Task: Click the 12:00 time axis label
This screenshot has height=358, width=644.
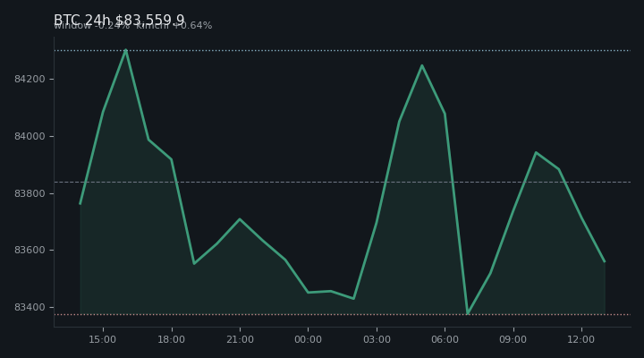Action: (x=581, y=339)
